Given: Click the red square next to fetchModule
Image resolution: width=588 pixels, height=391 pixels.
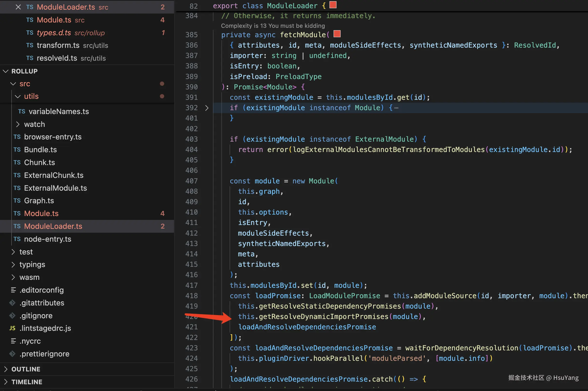Looking at the screenshot, I should [337, 34].
